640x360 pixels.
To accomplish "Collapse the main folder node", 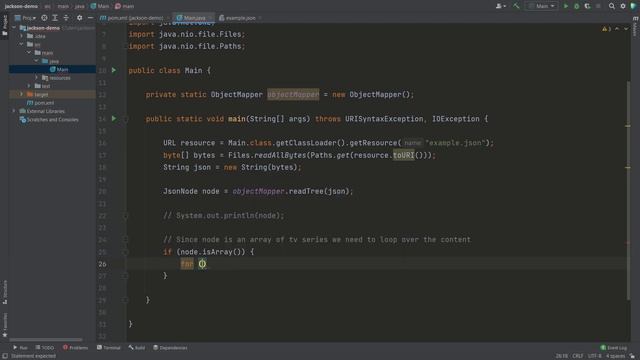I will point(29,53).
